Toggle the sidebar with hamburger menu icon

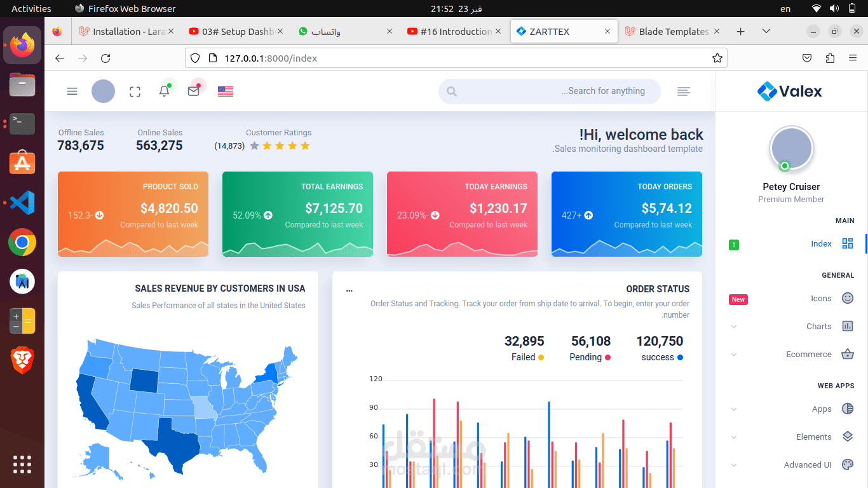click(72, 91)
